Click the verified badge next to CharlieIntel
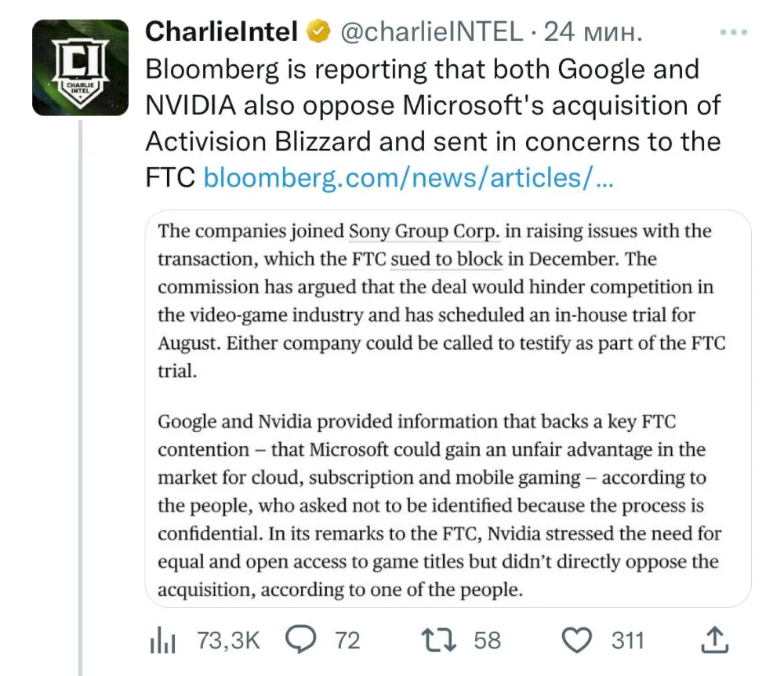Screen dimensions: 784x676 tap(318, 31)
